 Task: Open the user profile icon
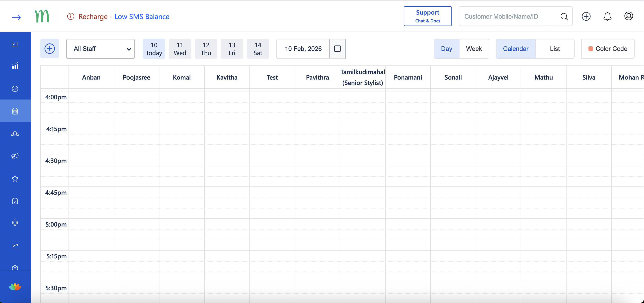click(x=628, y=16)
